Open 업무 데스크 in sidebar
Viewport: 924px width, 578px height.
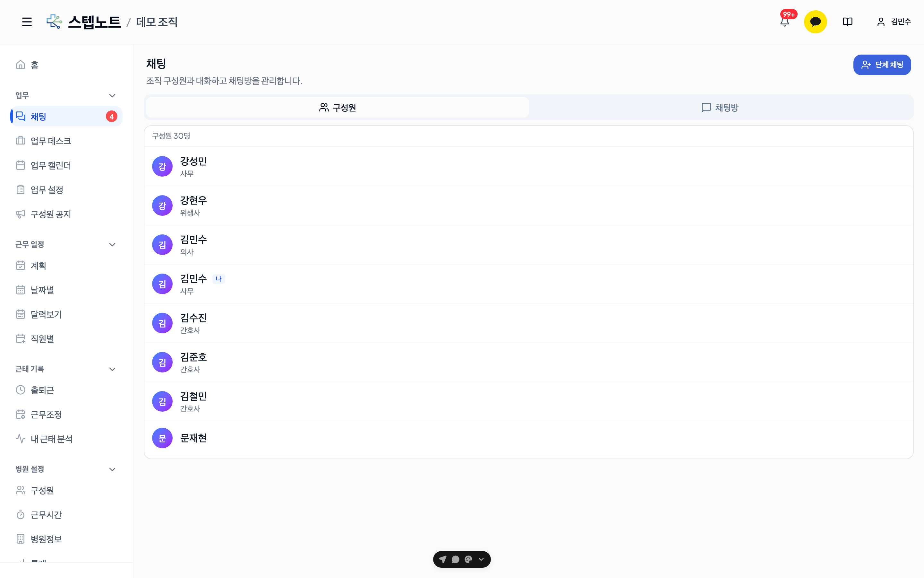click(66, 141)
